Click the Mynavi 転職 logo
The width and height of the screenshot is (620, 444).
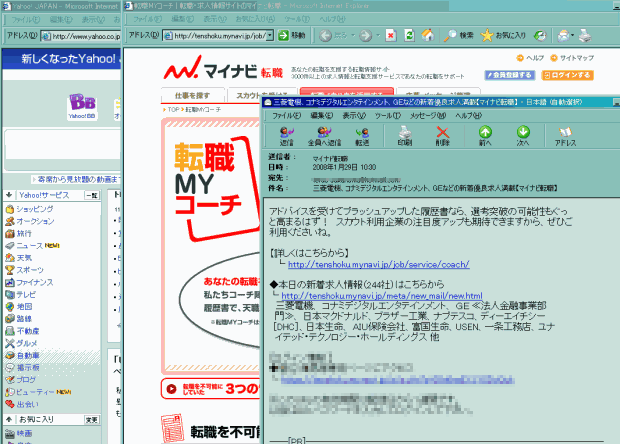[x=223, y=68]
